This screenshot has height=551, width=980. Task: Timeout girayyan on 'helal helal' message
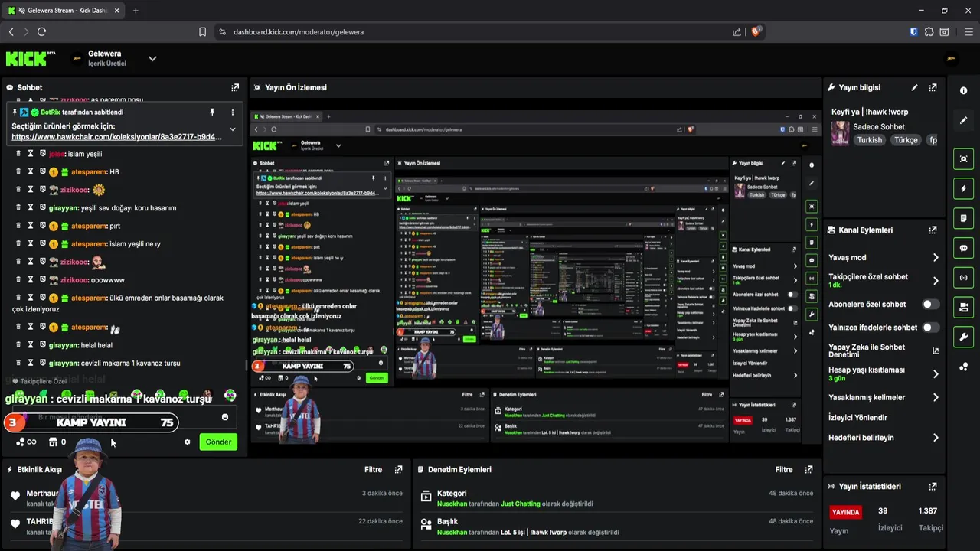pos(31,344)
